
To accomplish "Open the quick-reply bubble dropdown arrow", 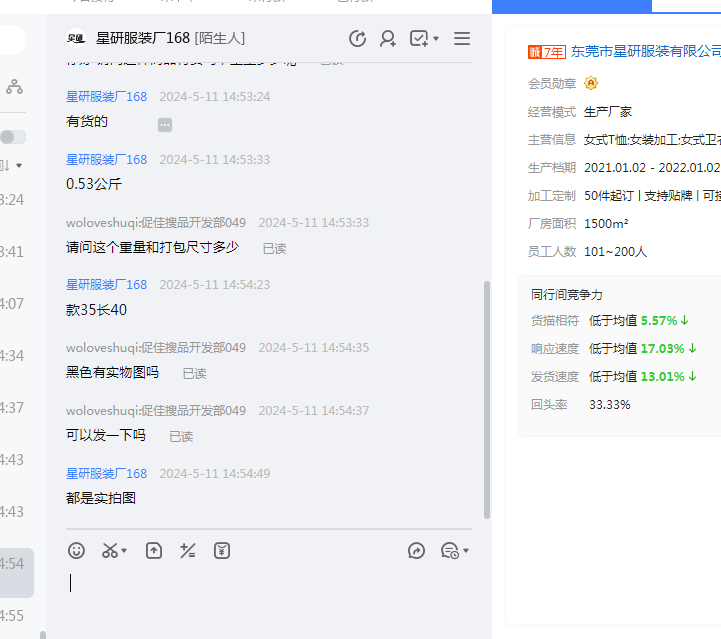I will tap(466, 551).
